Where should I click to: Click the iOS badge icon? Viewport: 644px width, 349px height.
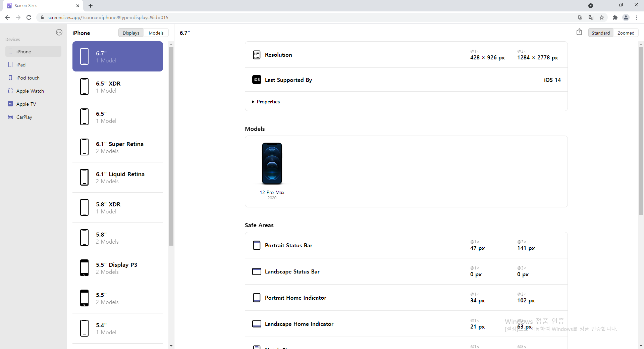pos(257,80)
